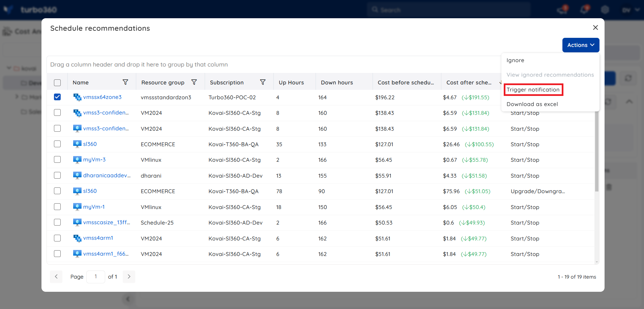Open the vmsscasize_13ff resource link
The image size is (644, 309).
(x=107, y=222)
